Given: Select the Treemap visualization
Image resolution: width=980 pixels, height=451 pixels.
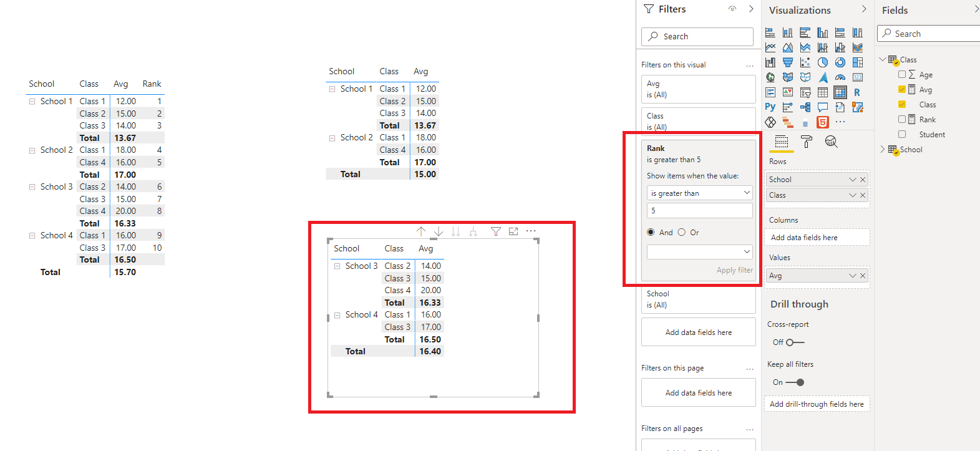Looking at the screenshot, I should coord(858,62).
